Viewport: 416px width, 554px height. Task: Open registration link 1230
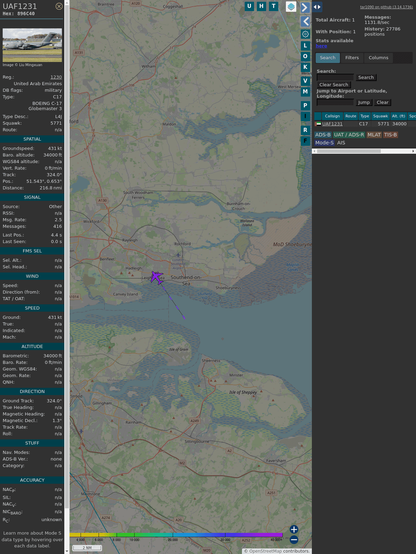click(x=56, y=77)
